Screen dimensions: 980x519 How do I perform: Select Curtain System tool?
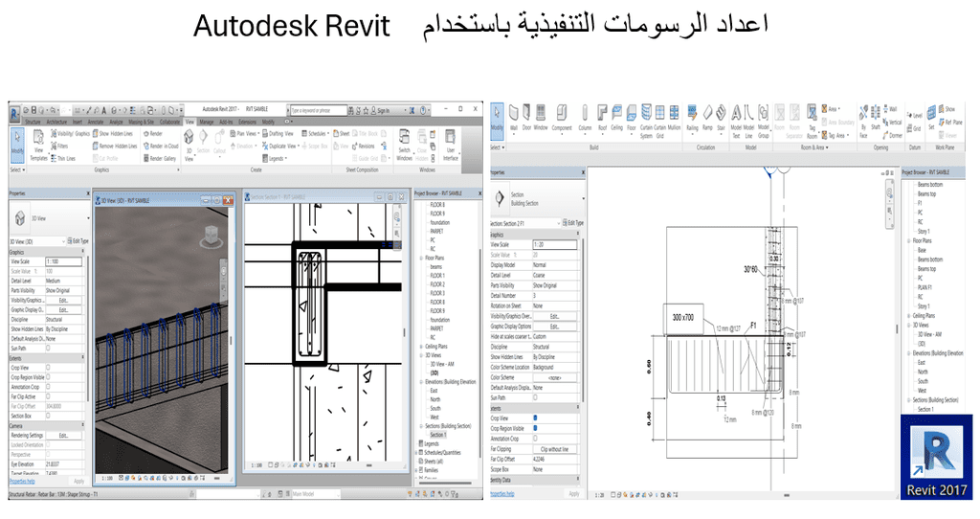coord(646,122)
